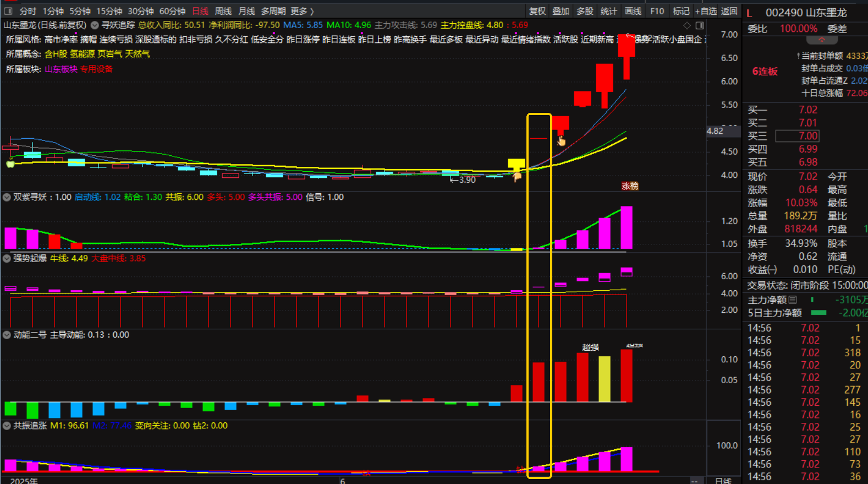Click the 涨榜 marker on the chart
868x484 pixels.
click(x=630, y=186)
